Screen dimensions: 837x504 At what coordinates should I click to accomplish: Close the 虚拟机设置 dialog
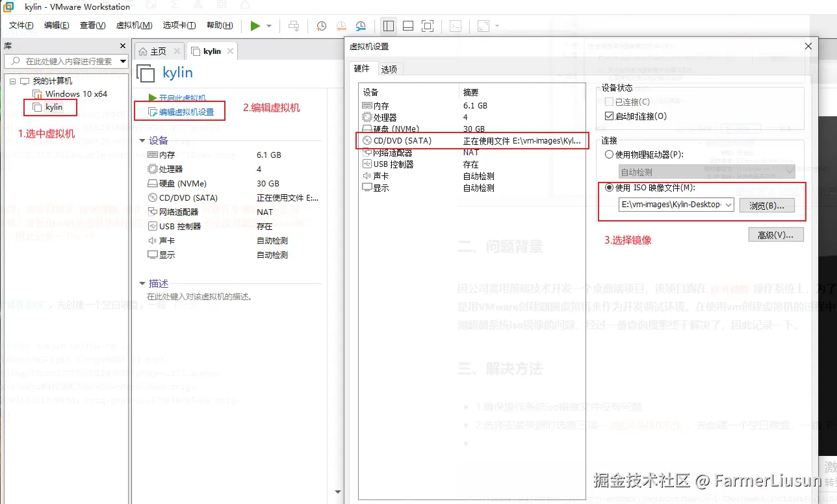coord(808,46)
